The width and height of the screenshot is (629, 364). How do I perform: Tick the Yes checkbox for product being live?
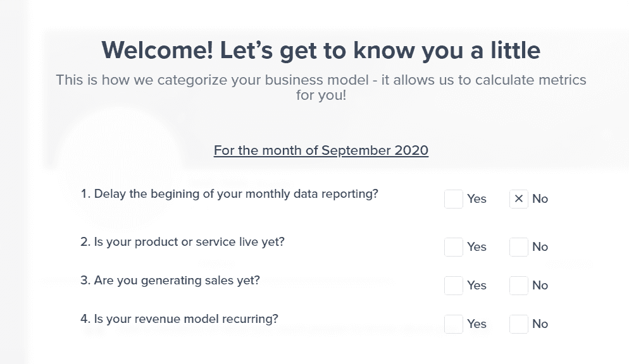[454, 247]
